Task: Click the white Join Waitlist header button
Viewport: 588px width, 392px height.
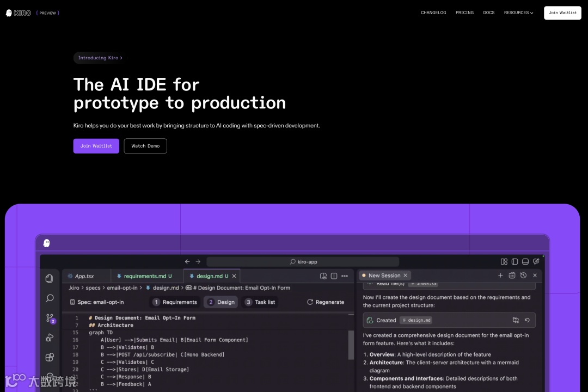Action: click(562, 13)
